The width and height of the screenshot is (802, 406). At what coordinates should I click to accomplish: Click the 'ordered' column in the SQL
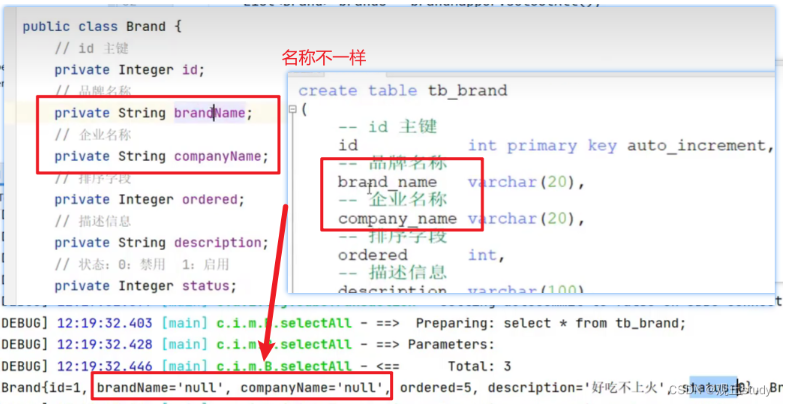click(373, 255)
